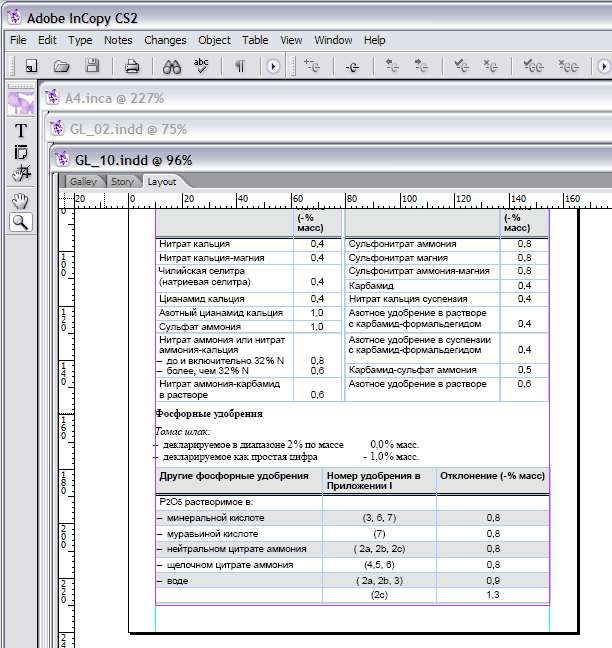
Task: Open the View menu
Action: coord(291,40)
